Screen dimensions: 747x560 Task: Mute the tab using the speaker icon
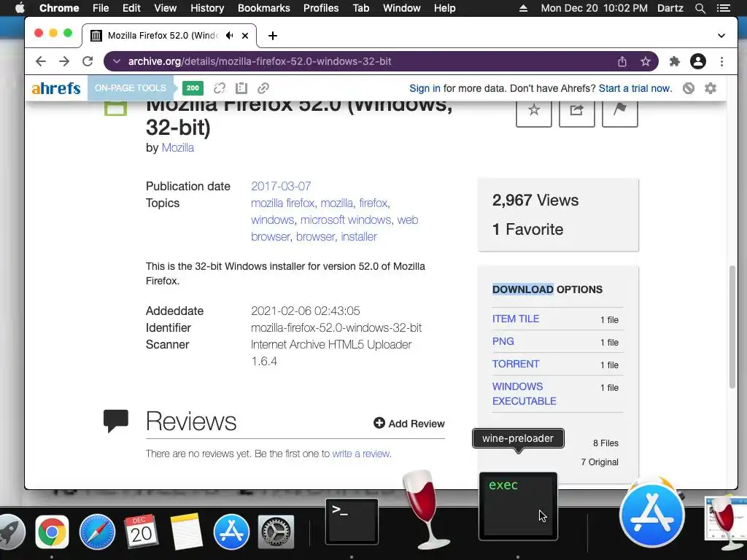230,36
